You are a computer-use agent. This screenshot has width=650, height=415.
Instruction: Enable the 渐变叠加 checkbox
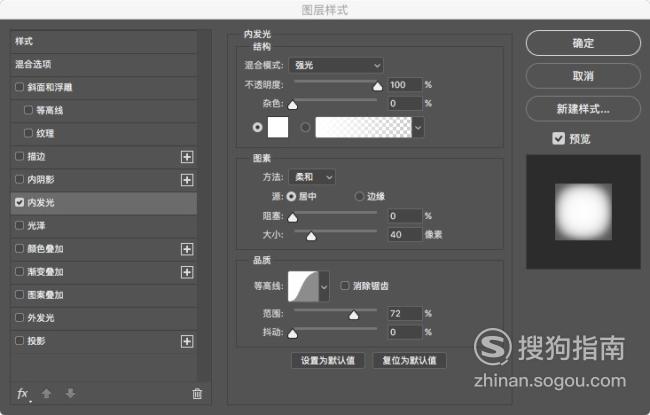pos(19,272)
